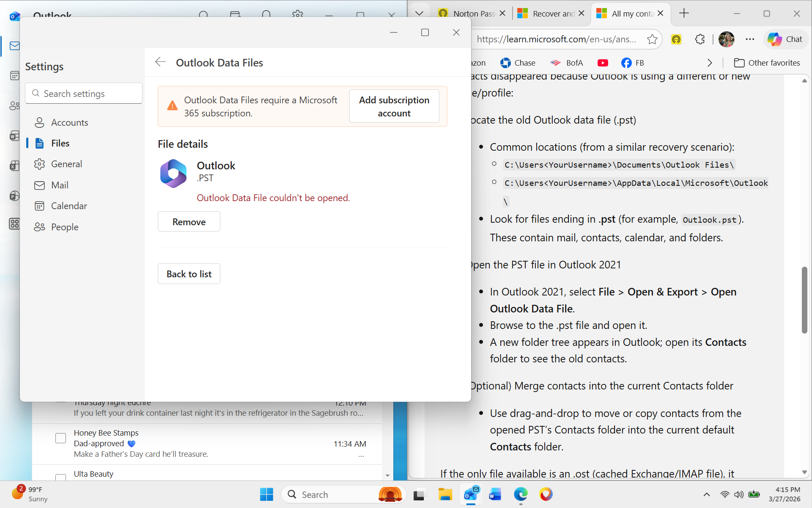The image size is (812, 508).
Task: Select Calendar in Settings sidebar
Action: (x=84, y=206)
